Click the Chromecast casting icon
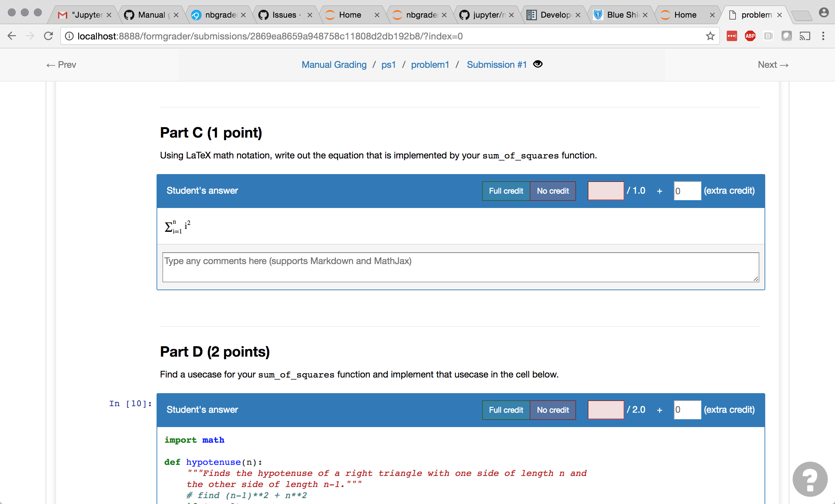Viewport: 835px width, 504px height. point(806,36)
